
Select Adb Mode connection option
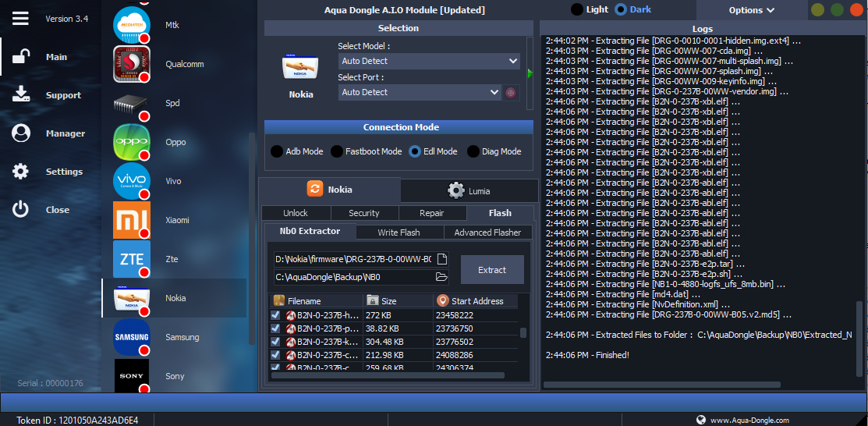(x=277, y=151)
